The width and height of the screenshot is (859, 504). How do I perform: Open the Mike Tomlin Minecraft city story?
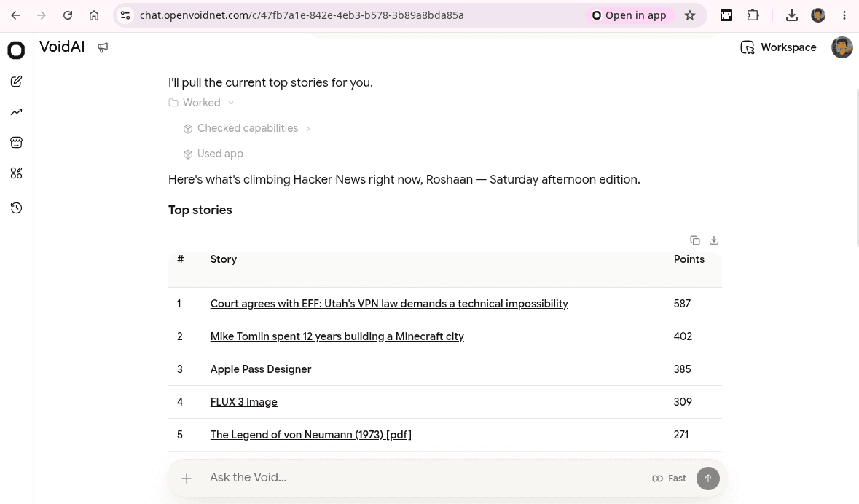pyautogui.click(x=337, y=336)
